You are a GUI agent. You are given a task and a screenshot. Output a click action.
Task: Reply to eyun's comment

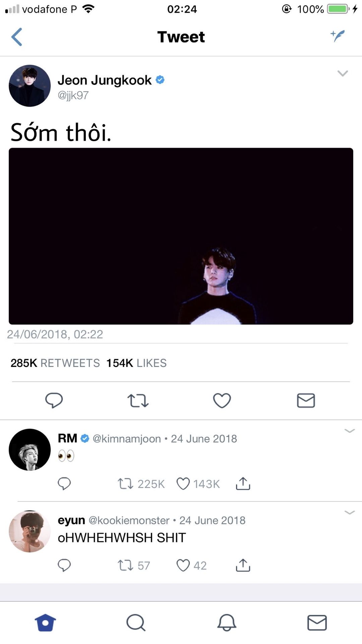[x=64, y=565]
